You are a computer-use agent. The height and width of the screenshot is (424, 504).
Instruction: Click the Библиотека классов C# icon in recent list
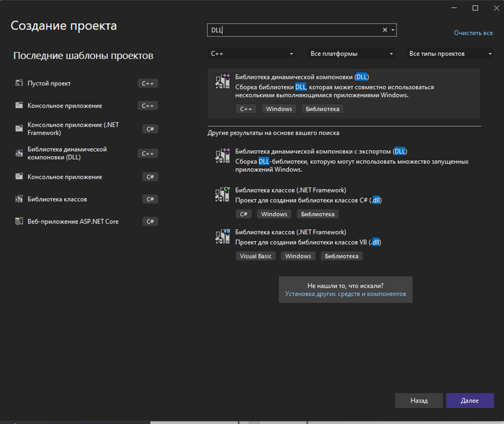[x=19, y=199]
